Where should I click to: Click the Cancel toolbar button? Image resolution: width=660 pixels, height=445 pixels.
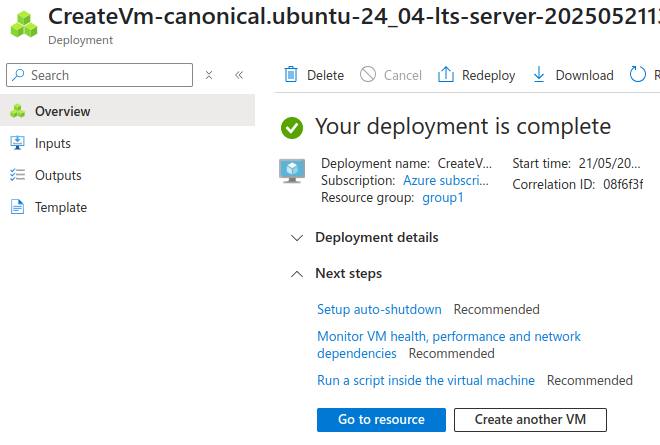(x=391, y=75)
